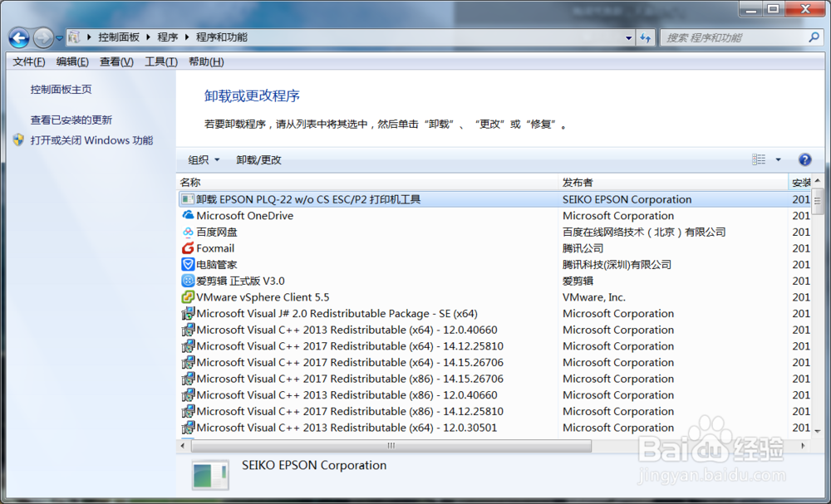Viewport: 831px width, 504px height.
Task: Open the 编辑(E) menu
Action: (72, 62)
